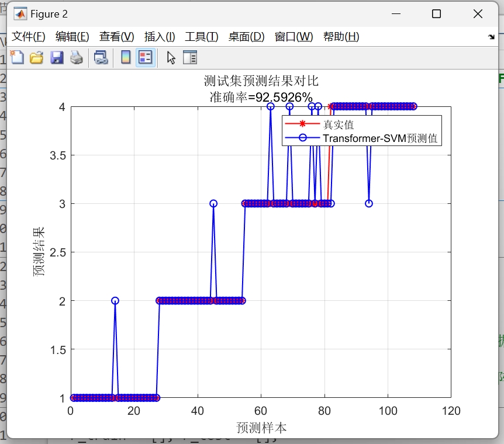Create a new figure from the toolbar
Screen dimensions: 504x444
point(17,57)
